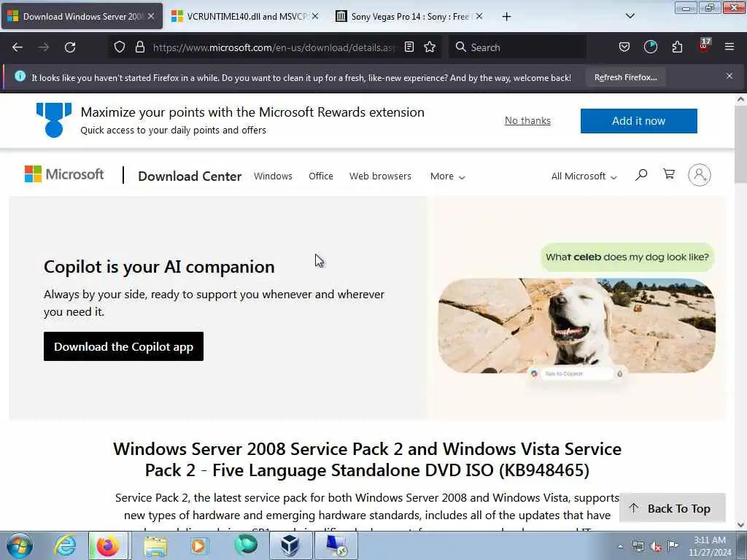Image resolution: width=747 pixels, height=560 pixels.
Task: Click the sign-in account avatar icon
Action: pyautogui.click(x=700, y=175)
